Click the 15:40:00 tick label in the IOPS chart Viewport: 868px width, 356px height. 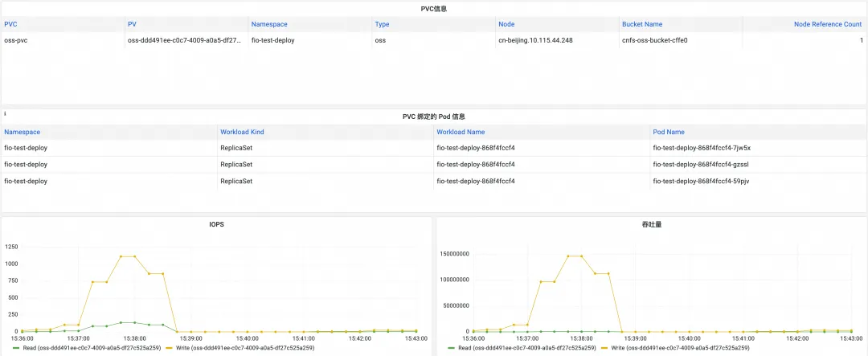248,338
